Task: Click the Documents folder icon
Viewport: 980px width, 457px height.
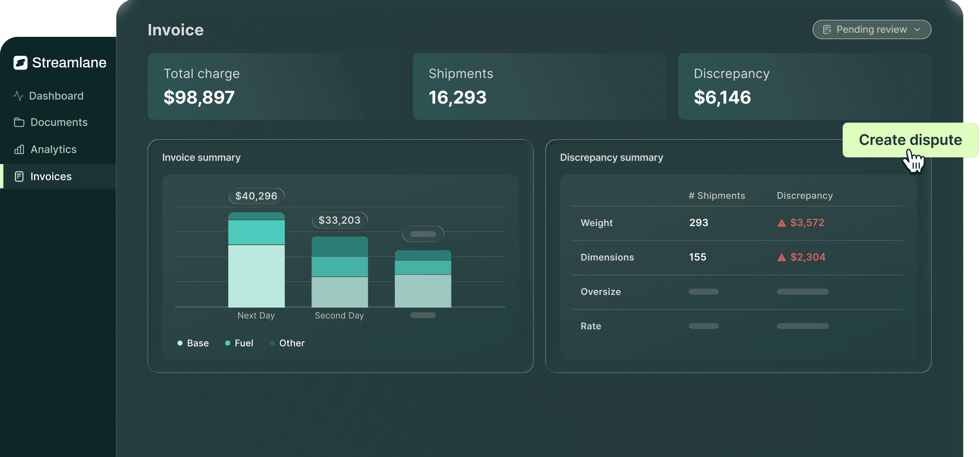Action: tap(19, 122)
